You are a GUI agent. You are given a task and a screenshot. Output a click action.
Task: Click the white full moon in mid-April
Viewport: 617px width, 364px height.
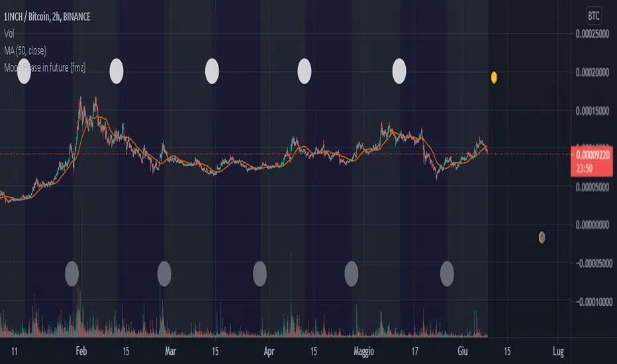point(305,71)
